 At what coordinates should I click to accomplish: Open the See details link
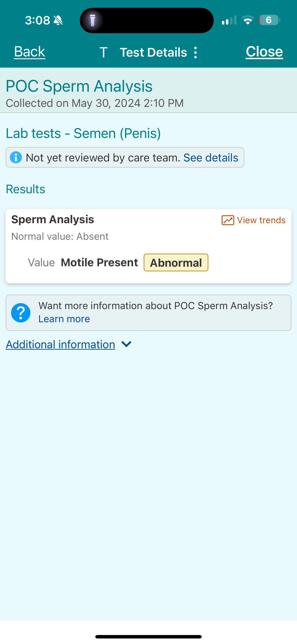[x=211, y=157]
